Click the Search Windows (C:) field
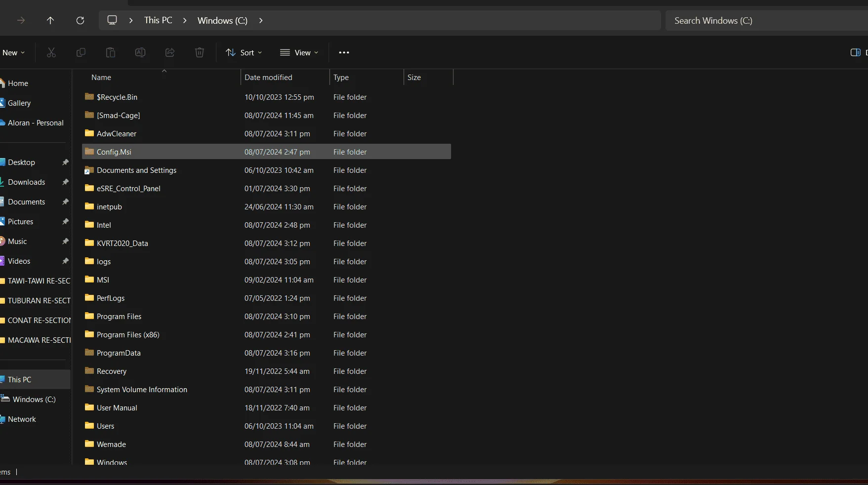Screen dimensions: 868x485 [x=767, y=20]
